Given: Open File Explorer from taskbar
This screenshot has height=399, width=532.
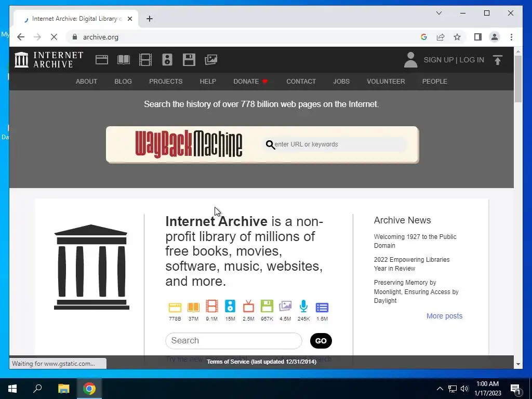Looking at the screenshot, I should (63, 389).
